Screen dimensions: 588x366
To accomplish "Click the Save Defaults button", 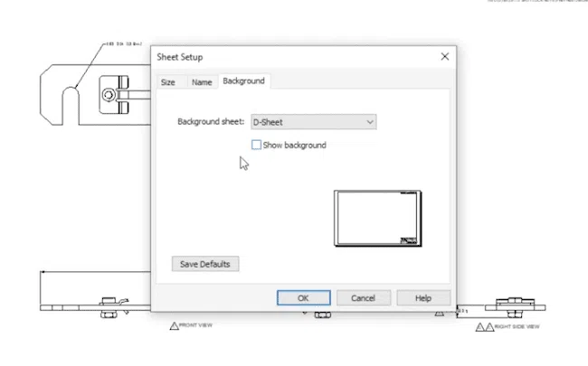I will (x=205, y=264).
